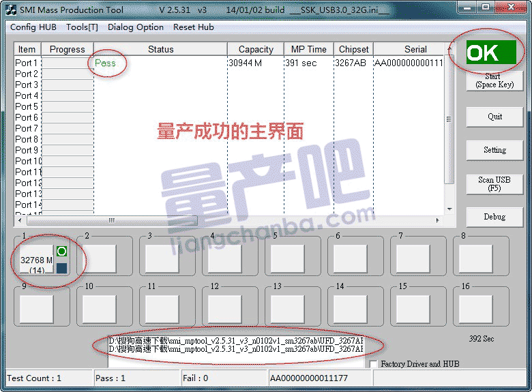This screenshot has height=392, width=532.
Task: Click the Port 1 progress bar
Action: [68, 63]
